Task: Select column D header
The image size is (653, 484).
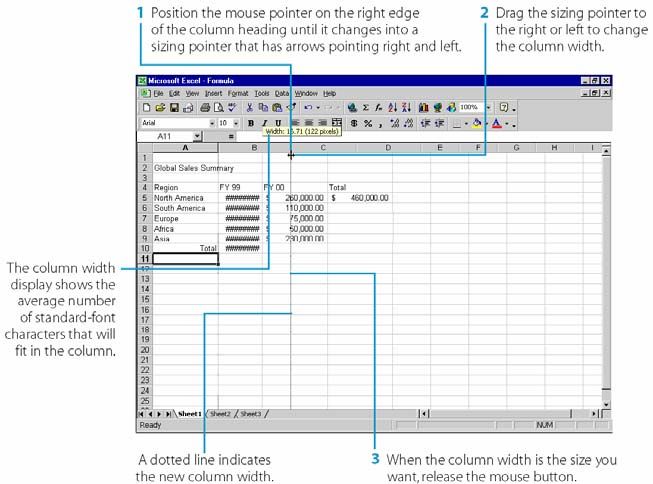Action: [388, 148]
